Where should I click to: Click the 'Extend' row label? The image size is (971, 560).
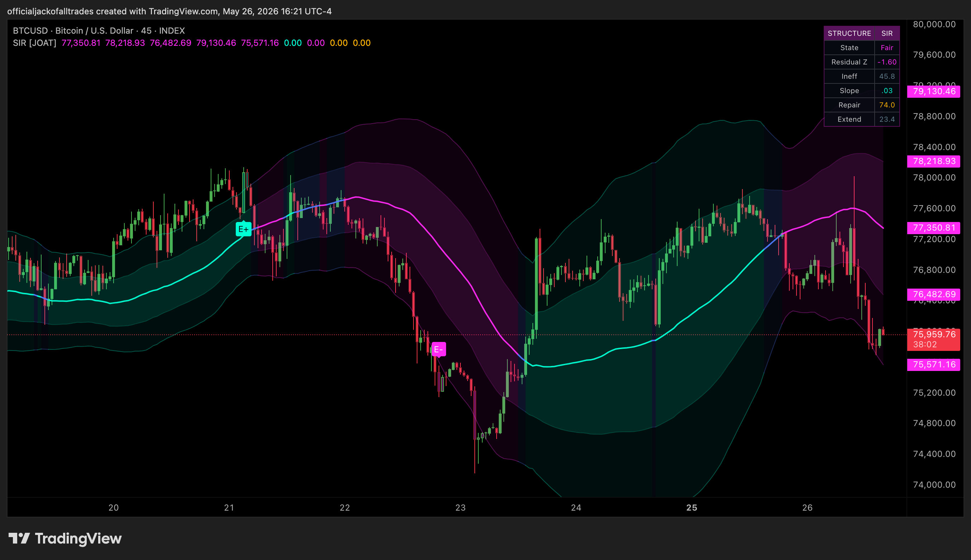click(849, 119)
